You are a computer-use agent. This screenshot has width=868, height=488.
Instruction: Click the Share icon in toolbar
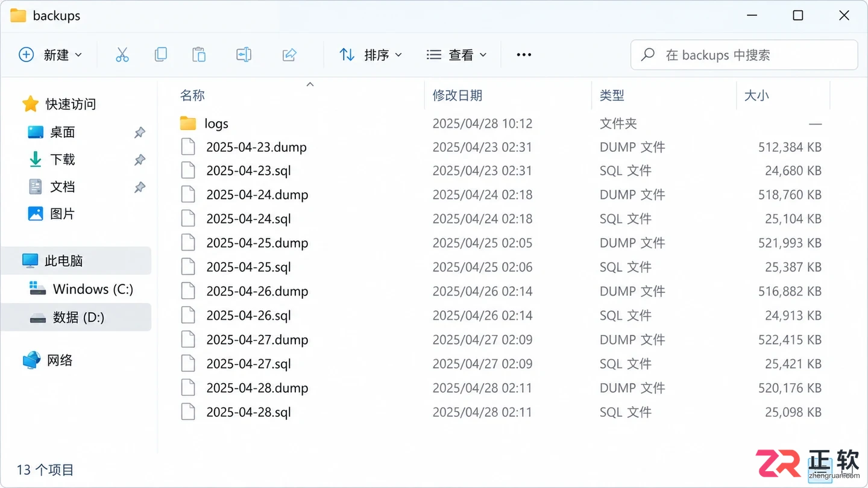coord(289,55)
